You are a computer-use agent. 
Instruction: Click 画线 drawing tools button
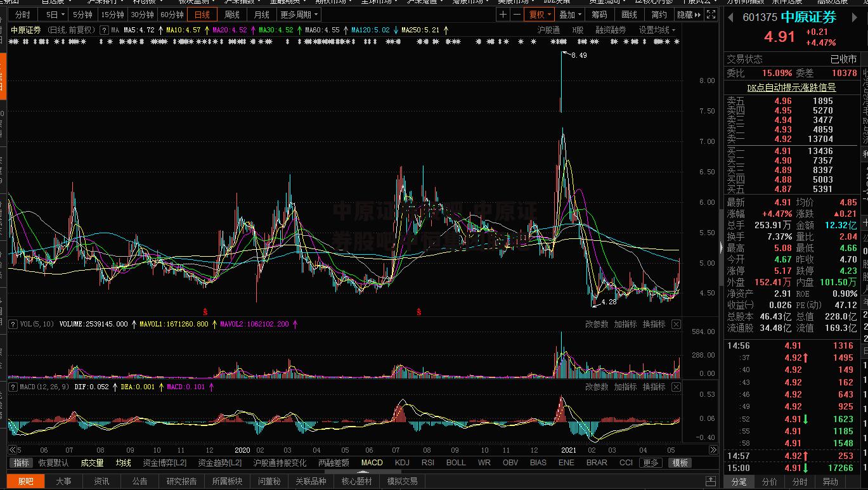pyautogui.click(x=629, y=15)
